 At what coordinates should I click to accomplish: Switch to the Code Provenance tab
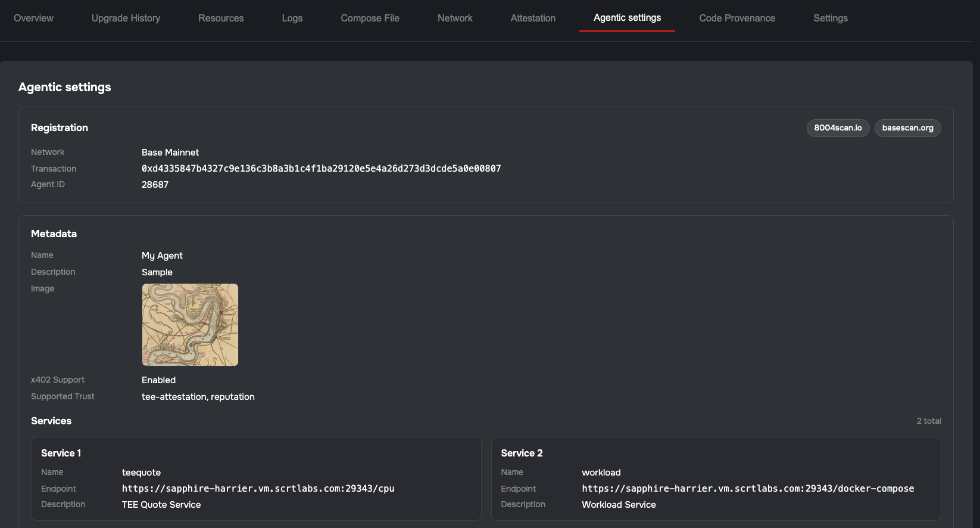click(x=737, y=18)
